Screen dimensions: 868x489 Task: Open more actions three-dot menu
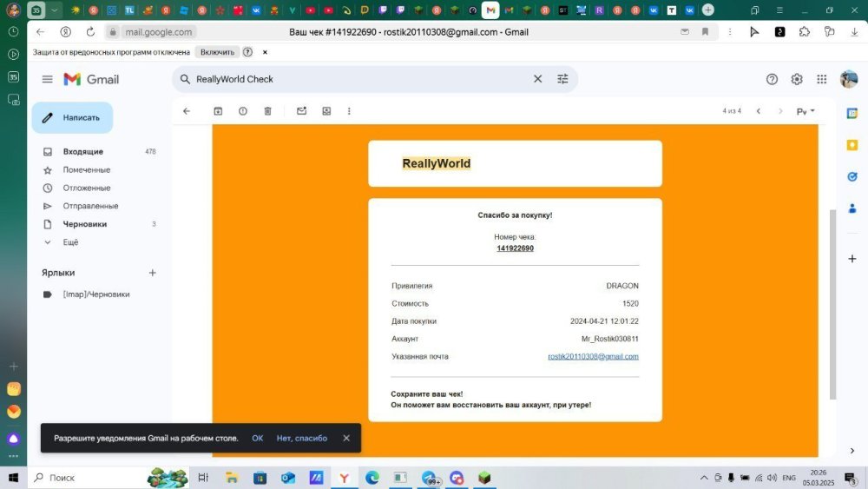349,111
